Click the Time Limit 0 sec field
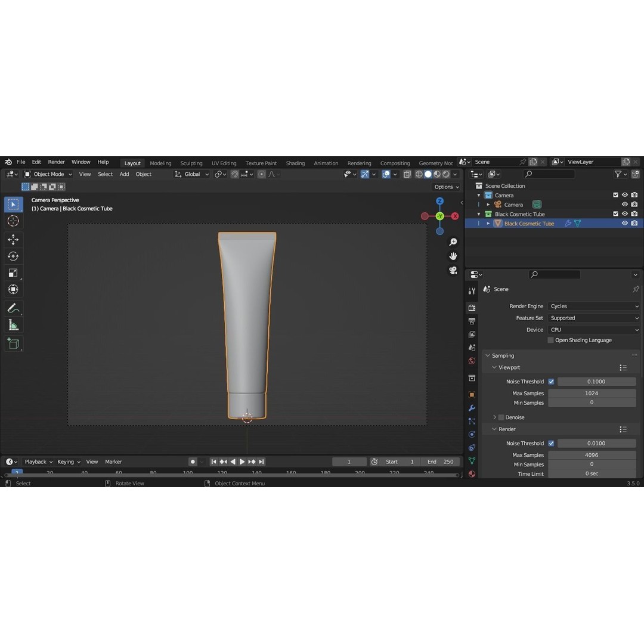This screenshot has width=644, height=644. click(592, 473)
